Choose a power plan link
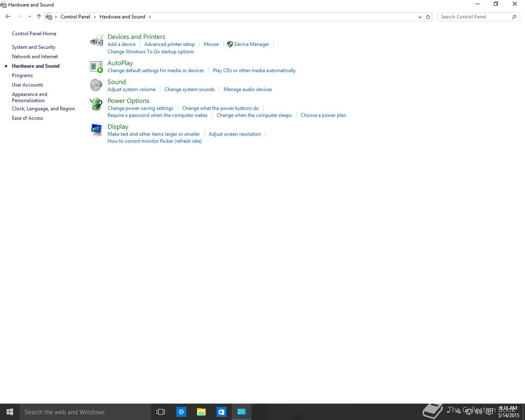525x420 pixels. [323, 115]
